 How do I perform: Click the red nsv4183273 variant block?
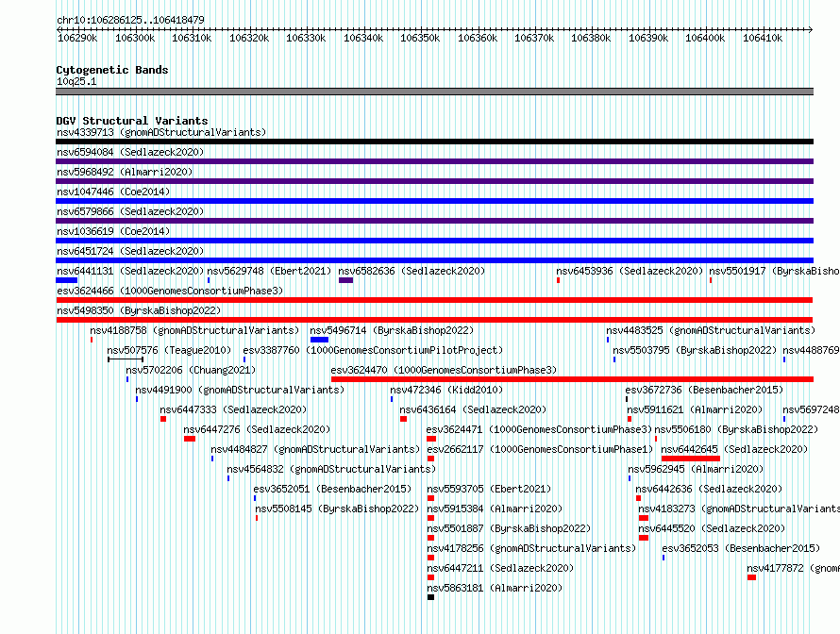[644, 518]
